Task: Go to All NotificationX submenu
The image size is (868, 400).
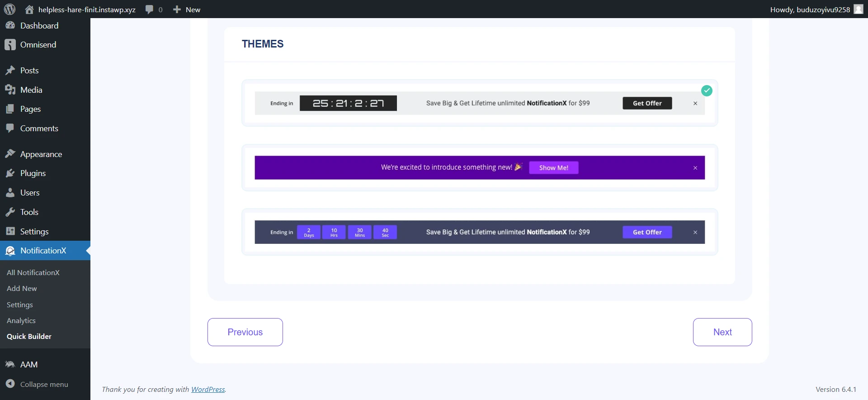Action: [x=33, y=272]
